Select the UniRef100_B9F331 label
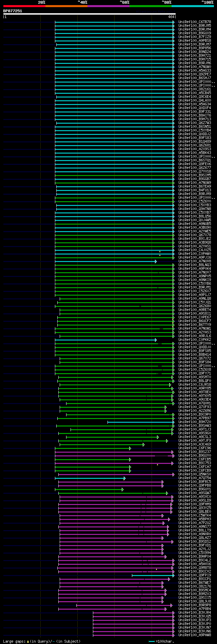The height and width of the screenshot is (644, 217). [x=195, y=111]
